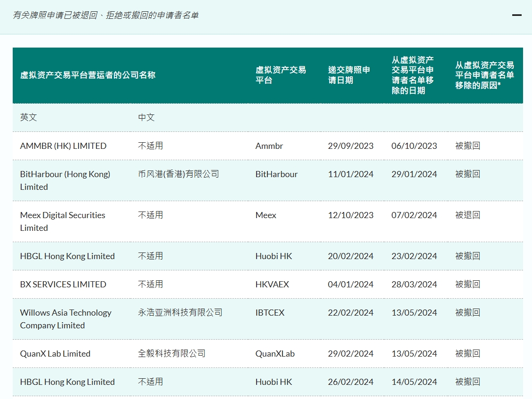Click the 中文 sub-header
532x399 pixels.
pyautogui.click(x=146, y=117)
